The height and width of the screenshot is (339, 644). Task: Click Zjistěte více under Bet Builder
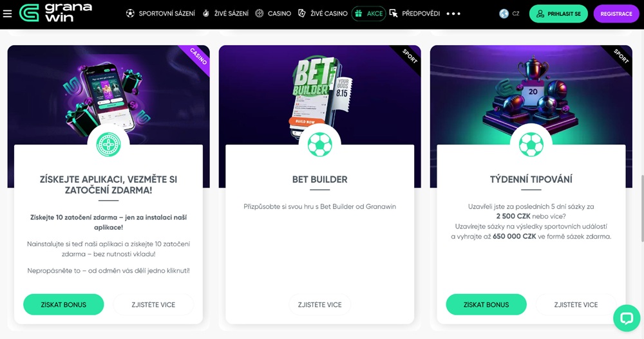click(320, 304)
